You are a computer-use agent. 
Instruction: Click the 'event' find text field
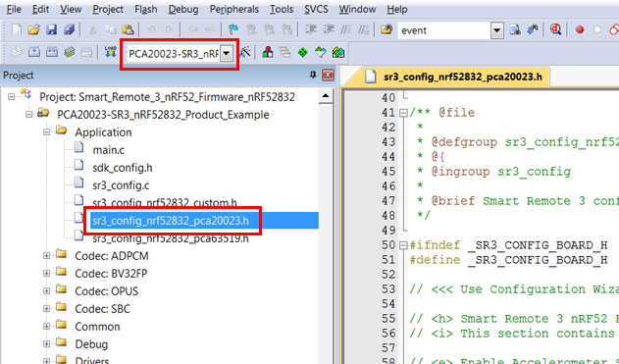tap(444, 30)
